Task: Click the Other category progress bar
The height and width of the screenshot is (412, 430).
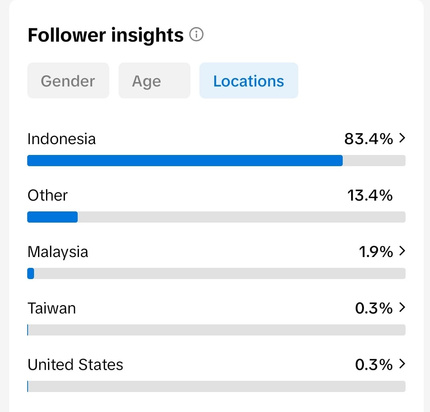Action: 216,217
